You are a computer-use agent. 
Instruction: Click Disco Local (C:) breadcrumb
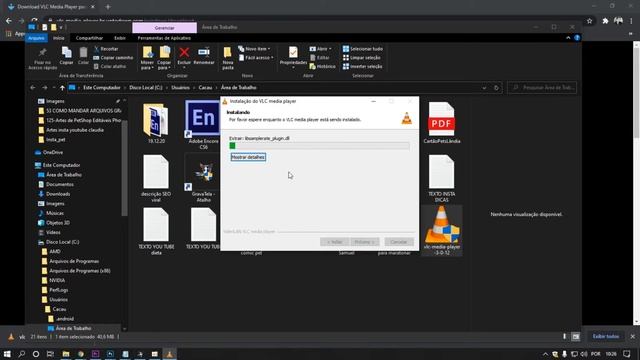(146, 87)
